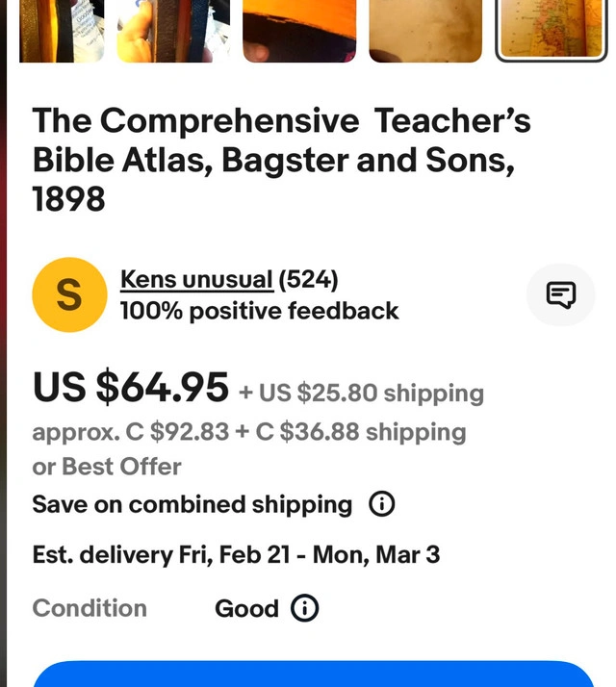Click the US $25.80 shipping cost text
616x687 pixels.
pyautogui.click(x=362, y=393)
